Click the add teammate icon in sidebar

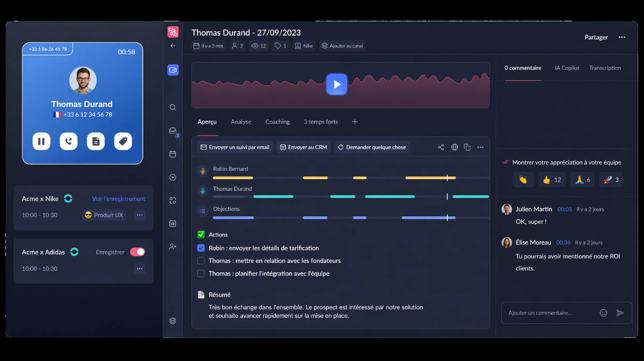[x=173, y=247]
